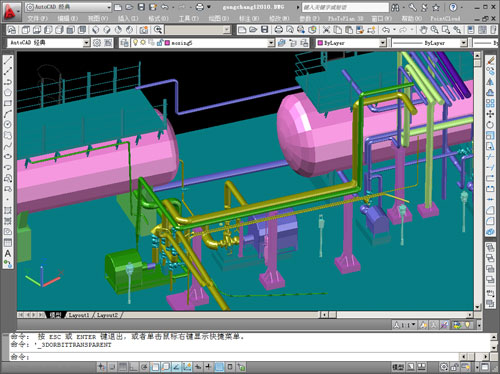Image resolution: width=500 pixels, height=374 pixels.
Task: Switch to the Layout1 tab
Action: click(79, 315)
